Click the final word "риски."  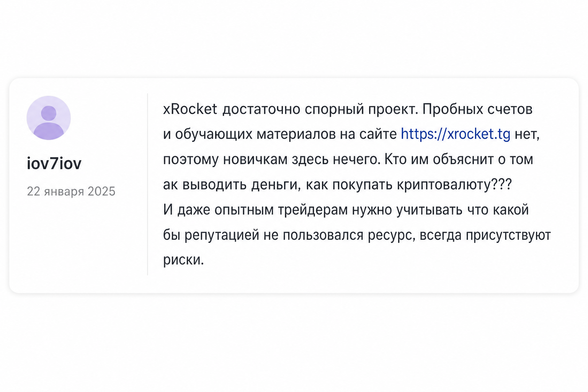(183, 260)
